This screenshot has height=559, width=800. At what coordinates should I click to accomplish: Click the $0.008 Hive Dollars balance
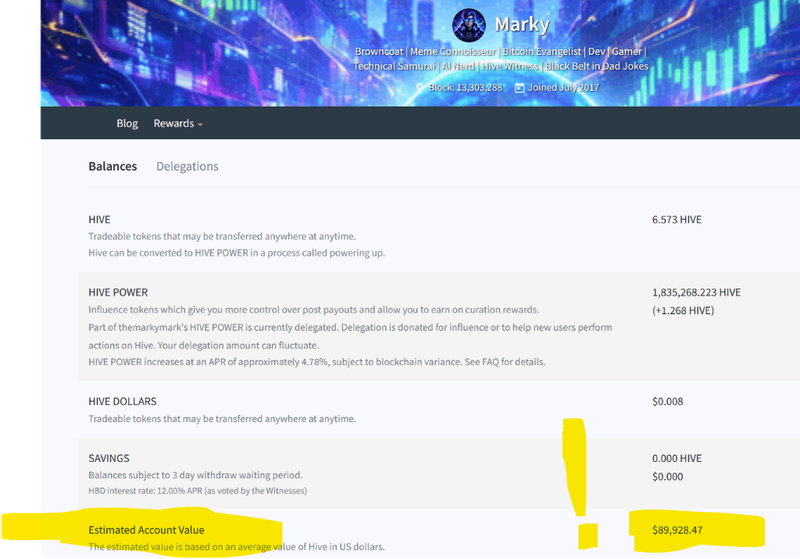coord(667,401)
